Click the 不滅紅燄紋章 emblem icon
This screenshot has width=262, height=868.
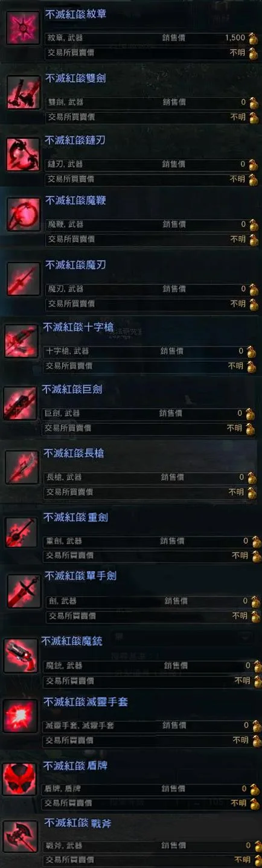click(x=24, y=28)
